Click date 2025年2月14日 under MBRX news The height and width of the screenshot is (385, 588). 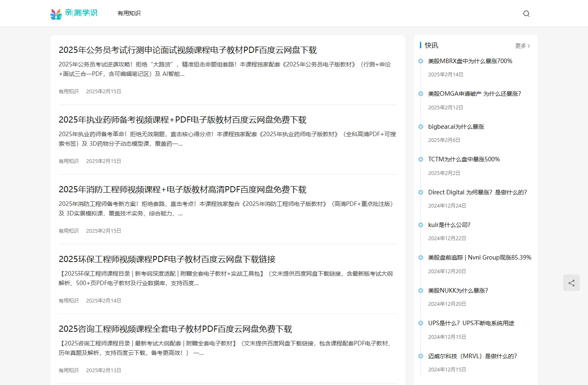(x=446, y=75)
